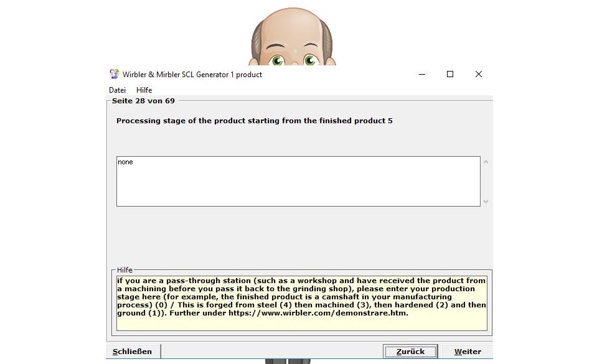Close the SCL Generator window
597x364 pixels.
click(478, 74)
